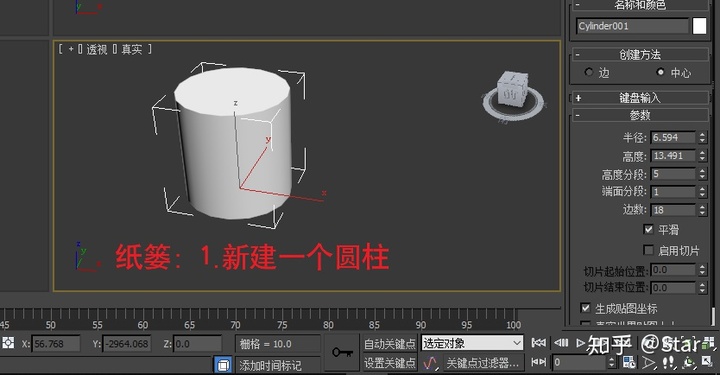Expand the 键盘输入 rollout
This screenshot has width=720, height=375.
[x=640, y=98]
